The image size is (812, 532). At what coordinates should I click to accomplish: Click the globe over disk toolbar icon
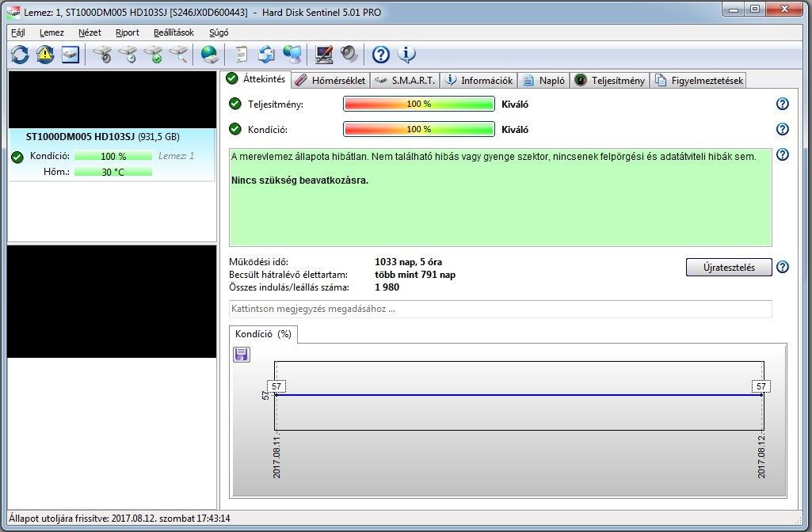point(210,55)
